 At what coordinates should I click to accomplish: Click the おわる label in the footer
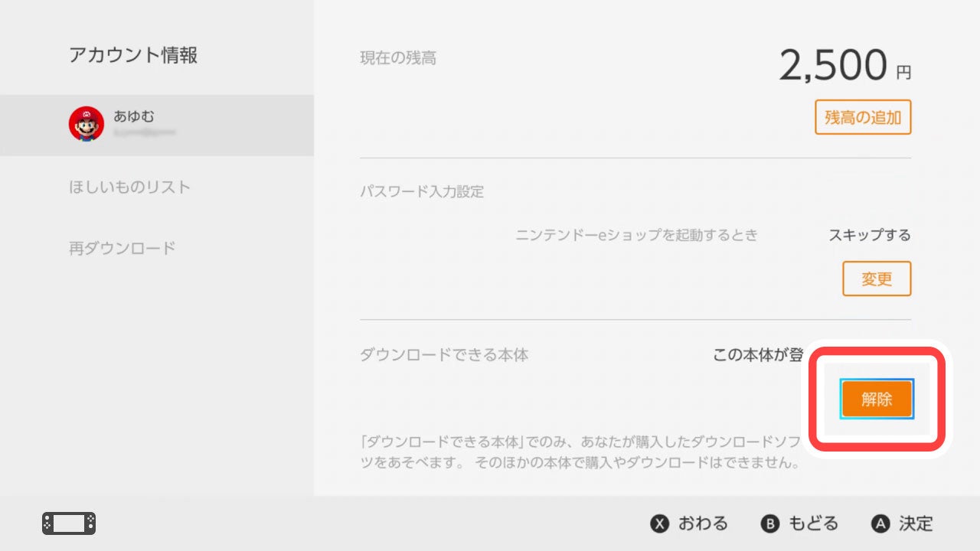point(703,523)
